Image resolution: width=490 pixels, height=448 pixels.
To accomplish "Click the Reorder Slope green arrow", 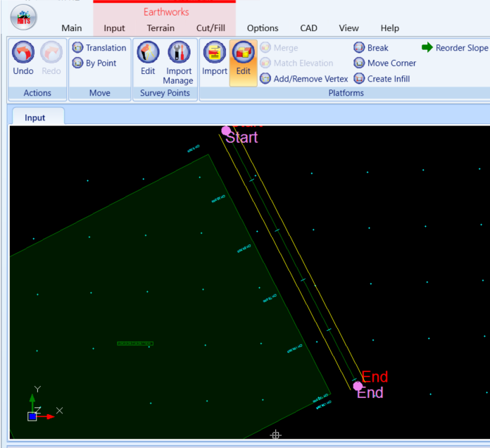I will coord(427,47).
